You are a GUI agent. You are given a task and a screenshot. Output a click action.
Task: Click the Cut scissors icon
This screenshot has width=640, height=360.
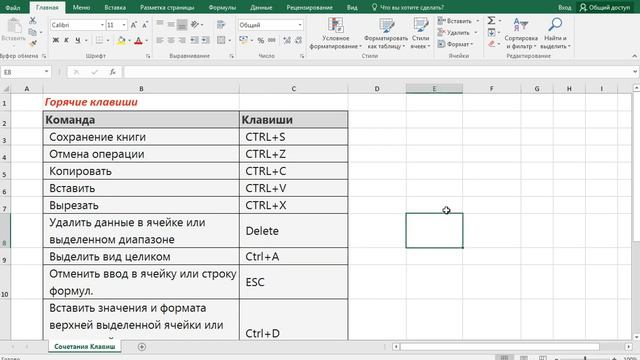point(33,20)
